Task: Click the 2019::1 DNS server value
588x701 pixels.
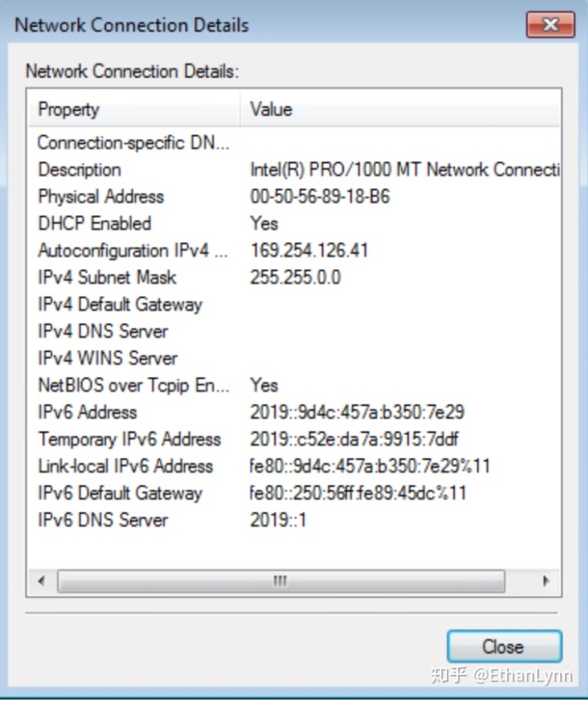Action: 278,520
